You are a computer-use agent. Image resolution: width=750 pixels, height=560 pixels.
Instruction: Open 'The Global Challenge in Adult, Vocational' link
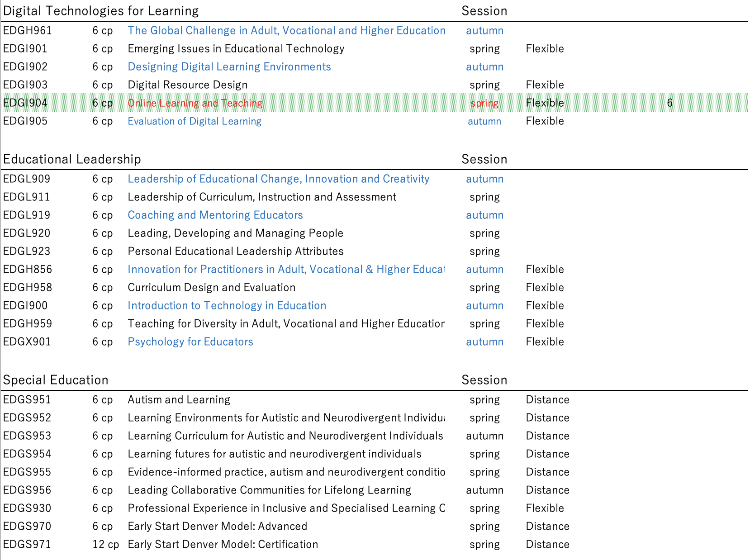coord(286,30)
